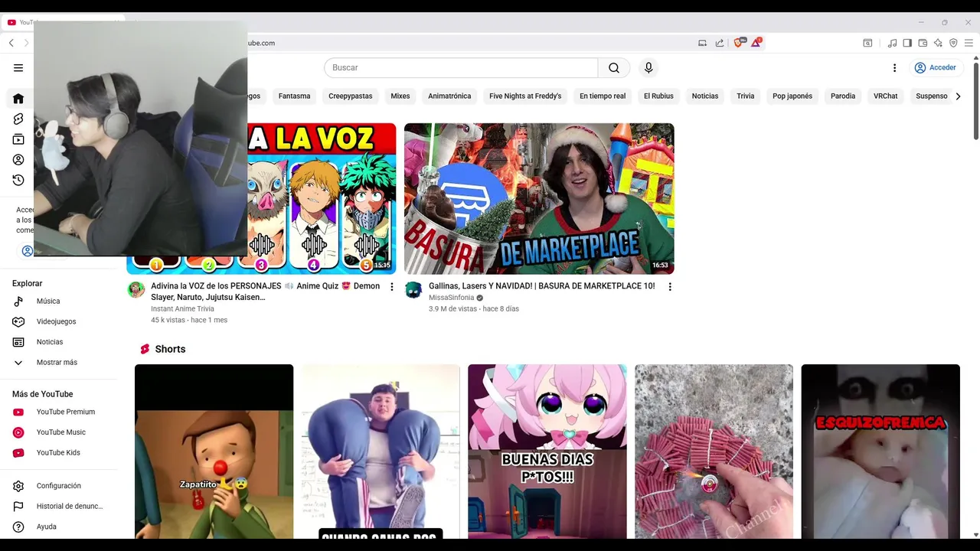Select the Noticias filter chip

pos(705,96)
